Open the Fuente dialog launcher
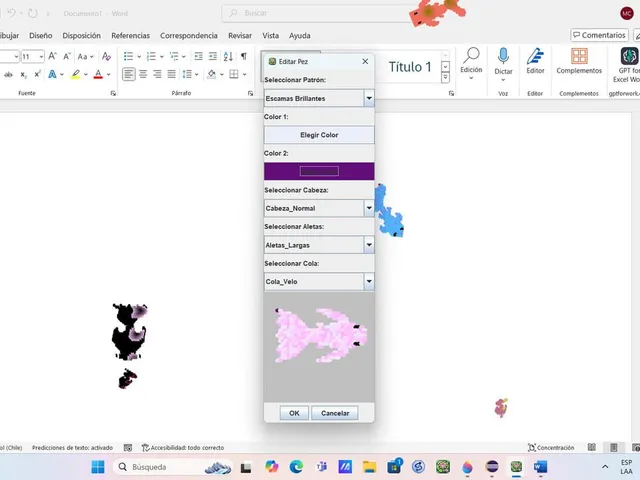640x480 pixels. tap(113, 93)
